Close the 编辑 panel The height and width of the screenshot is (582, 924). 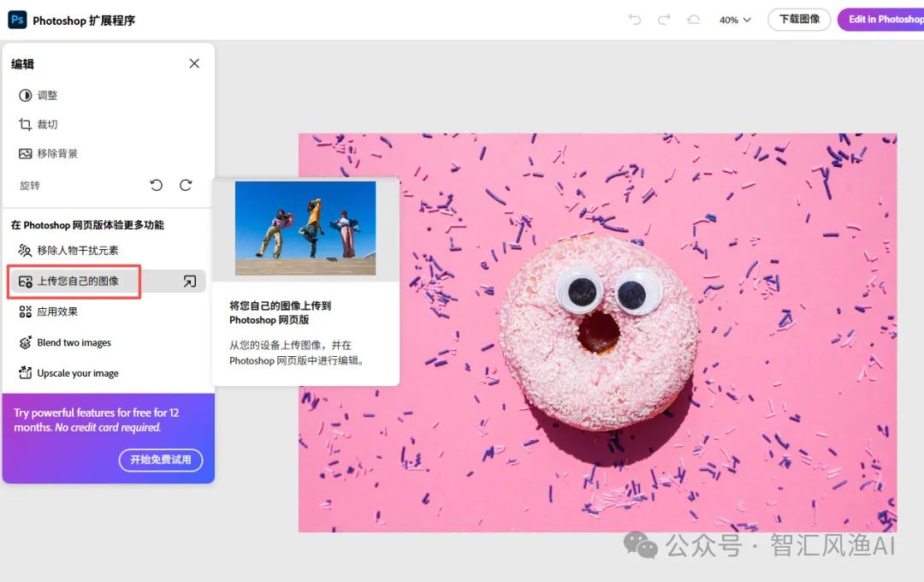(x=194, y=63)
